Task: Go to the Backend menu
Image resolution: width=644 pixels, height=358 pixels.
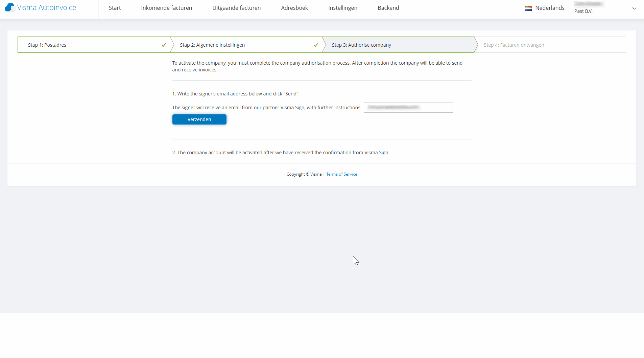Action: (388, 8)
